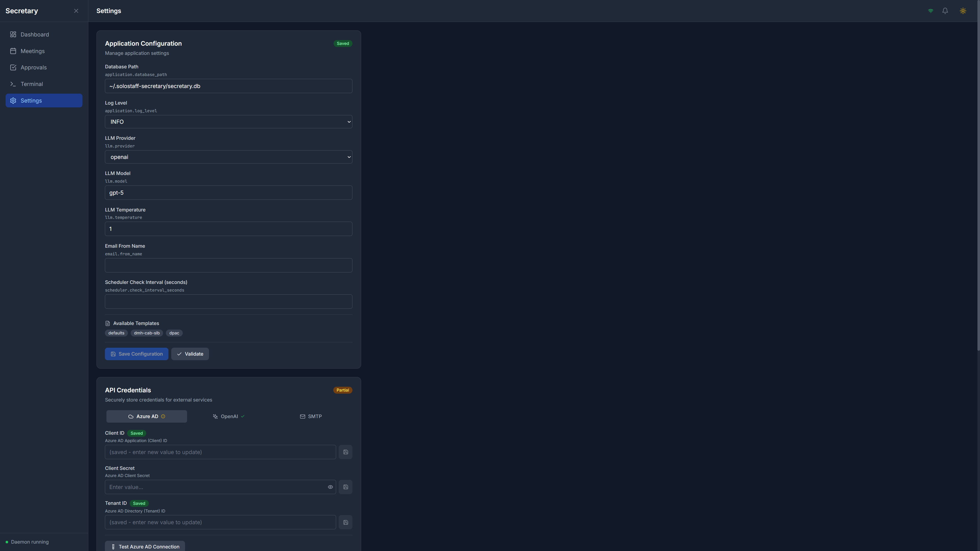
Task: Click the Settings gear in the sidebar
Action: [x=13, y=101]
